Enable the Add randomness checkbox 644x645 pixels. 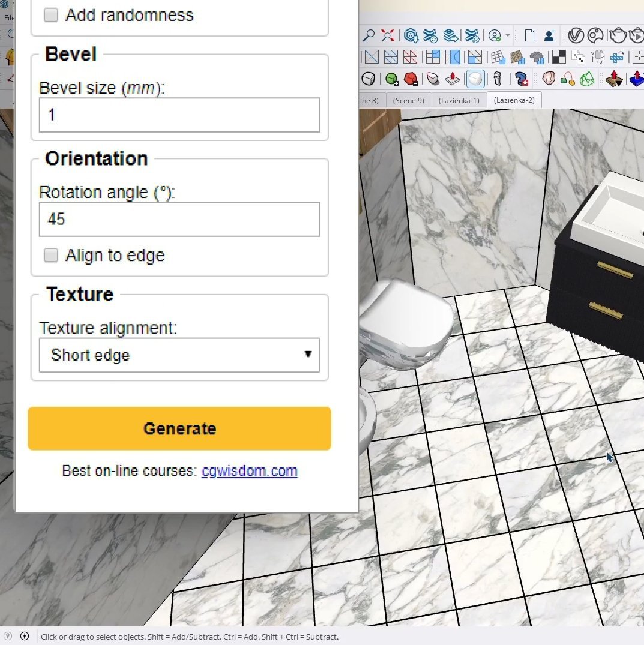click(51, 15)
